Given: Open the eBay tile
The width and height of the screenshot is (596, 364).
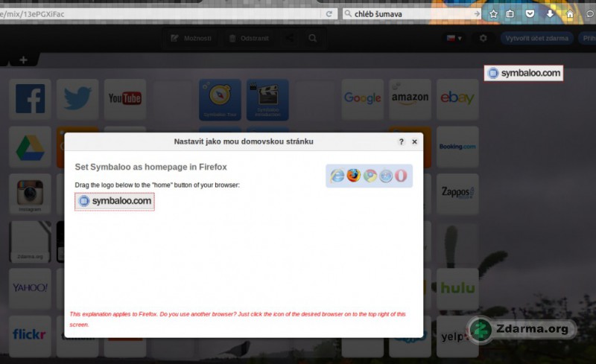Looking at the screenshot, I should [457, 100].
